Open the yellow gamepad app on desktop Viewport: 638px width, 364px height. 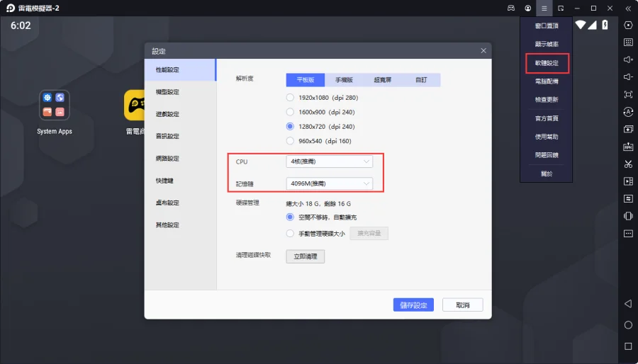[x=135, y=106]
